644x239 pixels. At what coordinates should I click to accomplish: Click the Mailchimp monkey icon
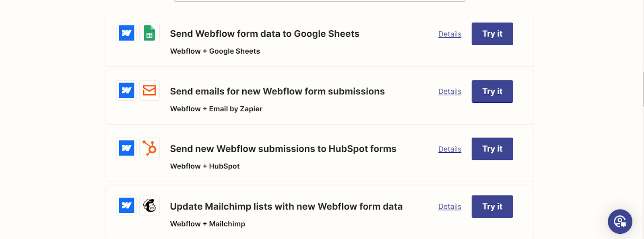click(149, 206)
